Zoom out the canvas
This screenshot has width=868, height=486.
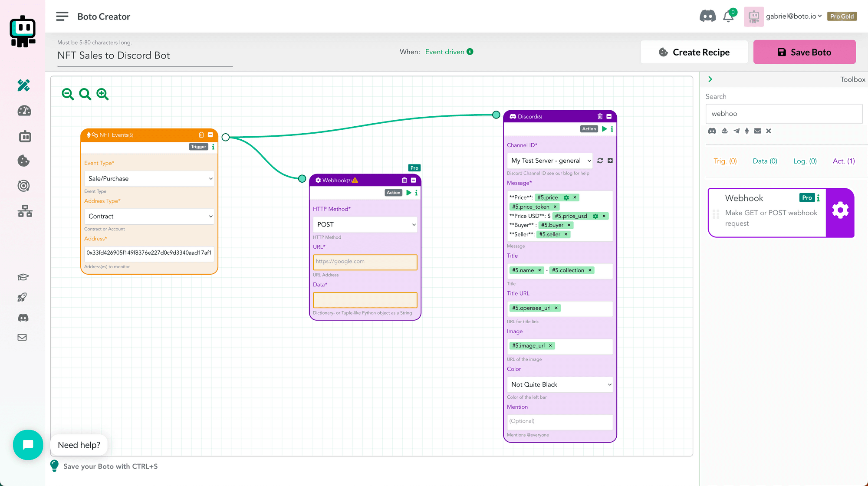pyautogui.click(x=68, y=94)
